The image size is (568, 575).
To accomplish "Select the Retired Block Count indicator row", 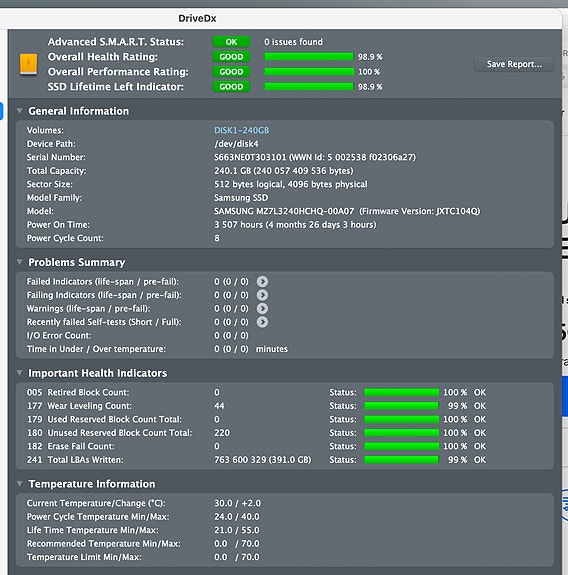I will click(x=285, y=392).
